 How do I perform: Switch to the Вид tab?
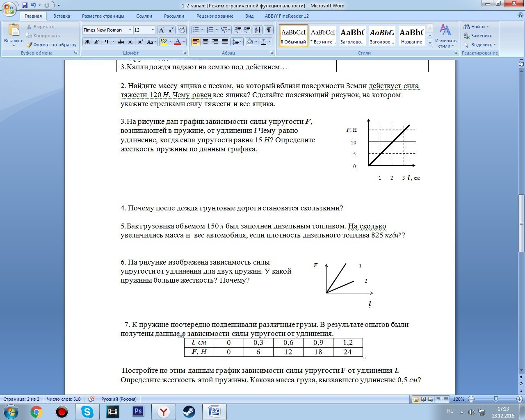click(249, 16)
